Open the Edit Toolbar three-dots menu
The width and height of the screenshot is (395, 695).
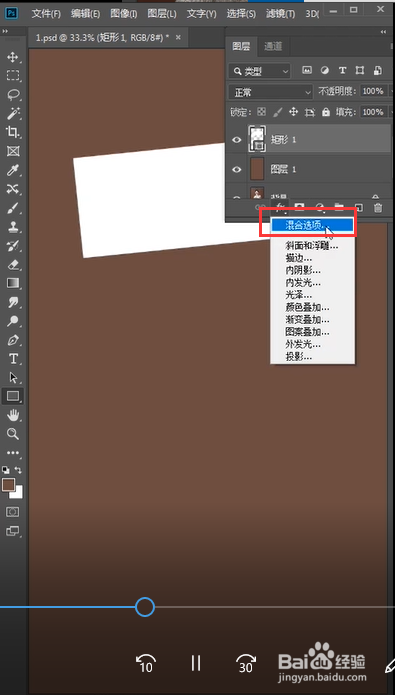[13, 453]
